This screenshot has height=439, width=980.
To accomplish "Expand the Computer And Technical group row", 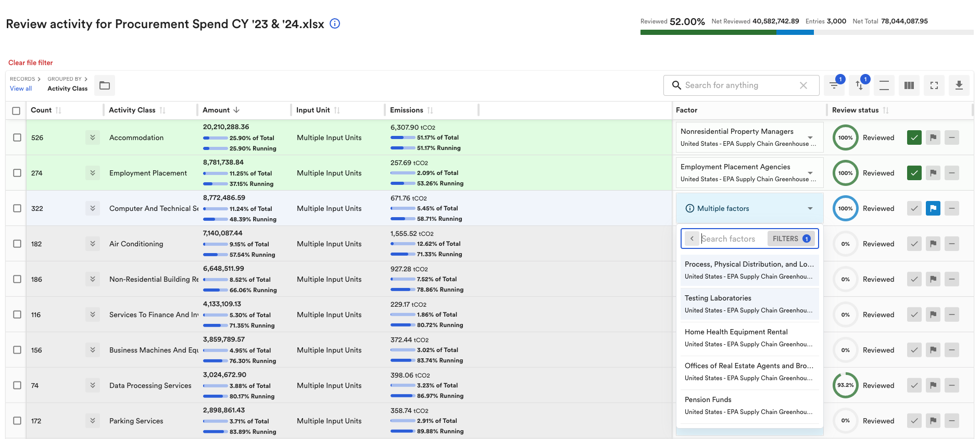I will [93, 208].
